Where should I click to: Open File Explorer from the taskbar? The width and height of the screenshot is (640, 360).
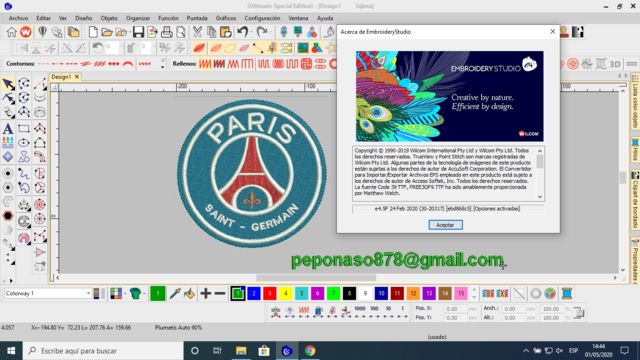(241, 351)
